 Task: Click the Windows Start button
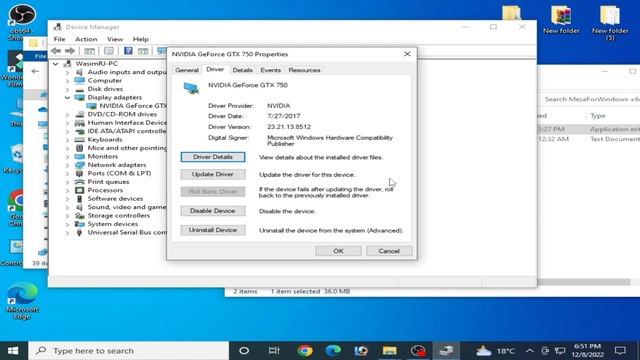(x=13, y=351)
